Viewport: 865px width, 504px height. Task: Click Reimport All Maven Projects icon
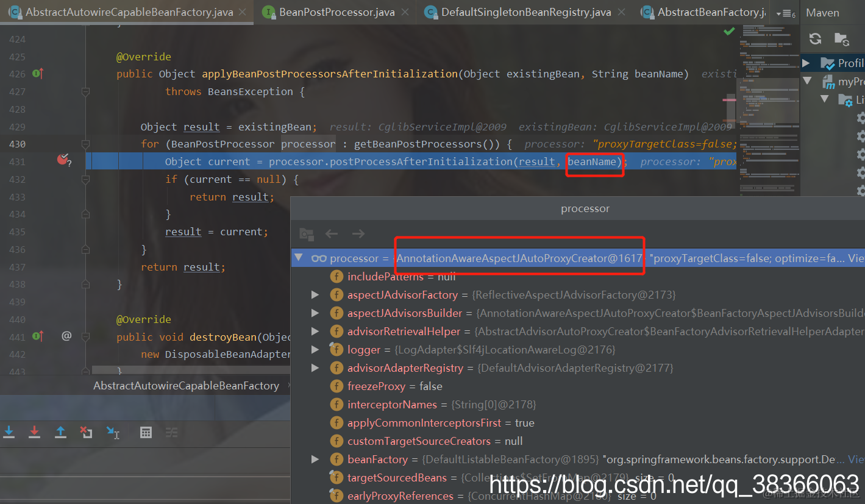[815, 39]
